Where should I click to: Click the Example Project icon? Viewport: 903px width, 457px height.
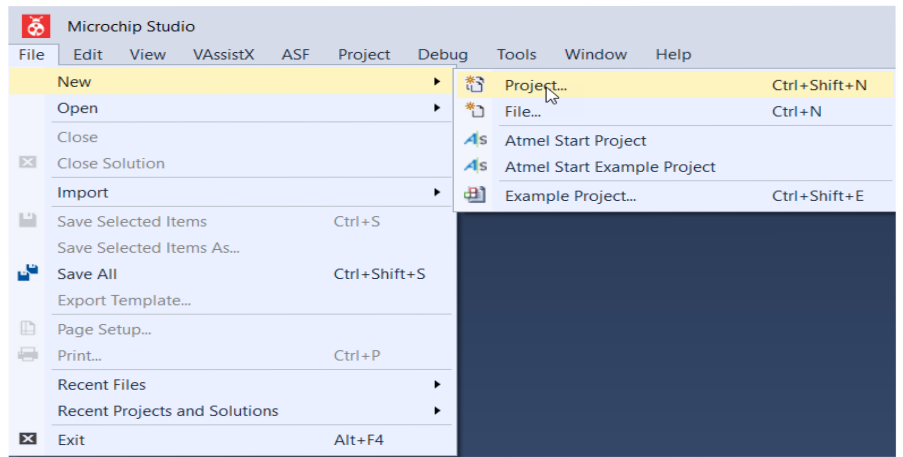[475, 195]
